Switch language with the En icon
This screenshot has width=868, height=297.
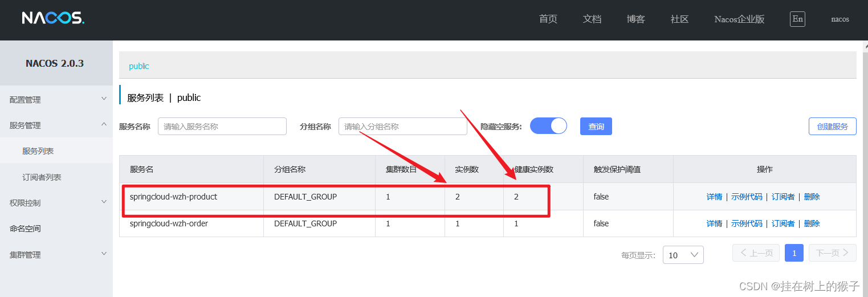click(x=797, y=19)
